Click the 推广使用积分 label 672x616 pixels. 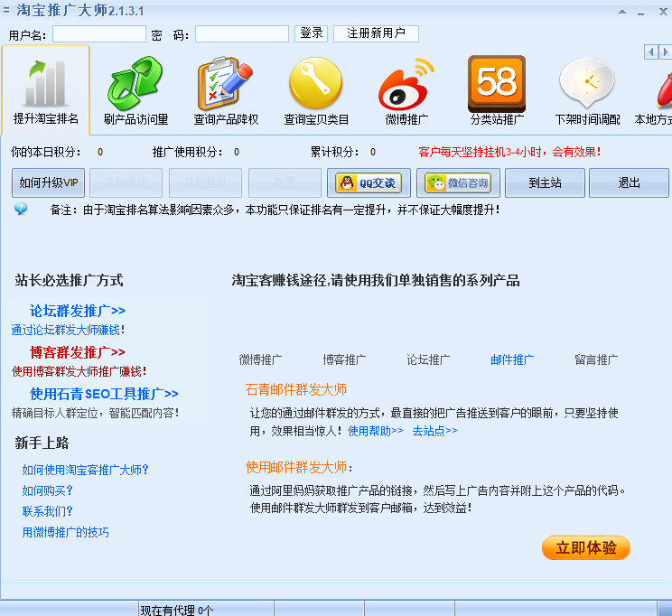[x=187, y=152]
